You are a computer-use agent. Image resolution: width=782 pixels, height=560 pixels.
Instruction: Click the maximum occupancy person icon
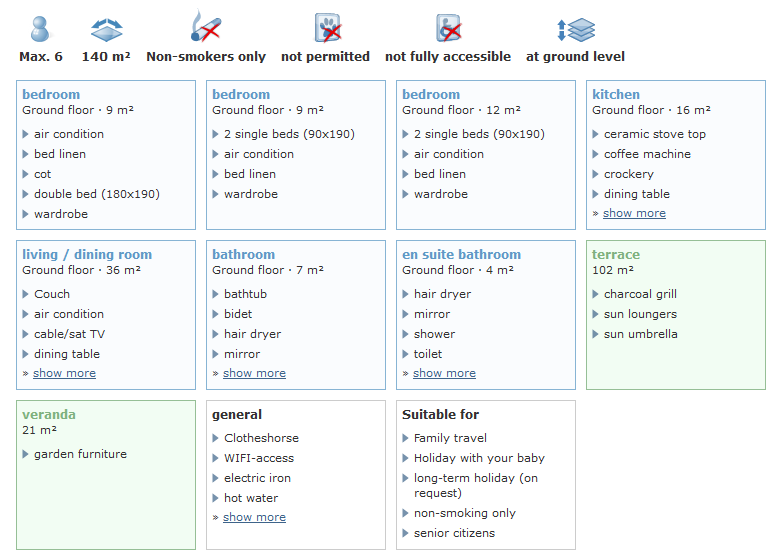40,28
